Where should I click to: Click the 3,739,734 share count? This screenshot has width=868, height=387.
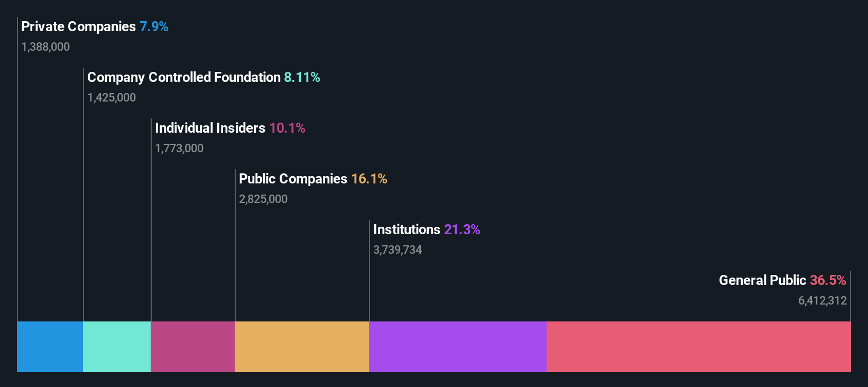(x=398, y=250)
